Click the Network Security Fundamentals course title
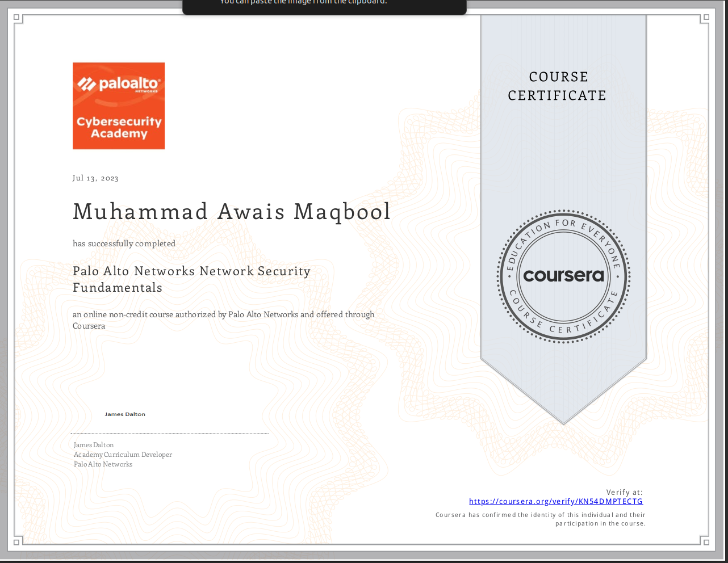Viewport: 728px width, 563px height. click(x=191, y=279)
